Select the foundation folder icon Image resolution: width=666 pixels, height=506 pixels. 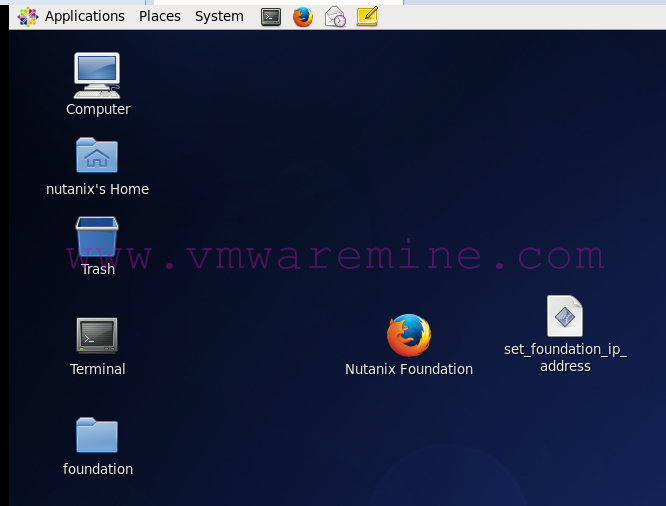pyautogui.click(x=97, y=435)
